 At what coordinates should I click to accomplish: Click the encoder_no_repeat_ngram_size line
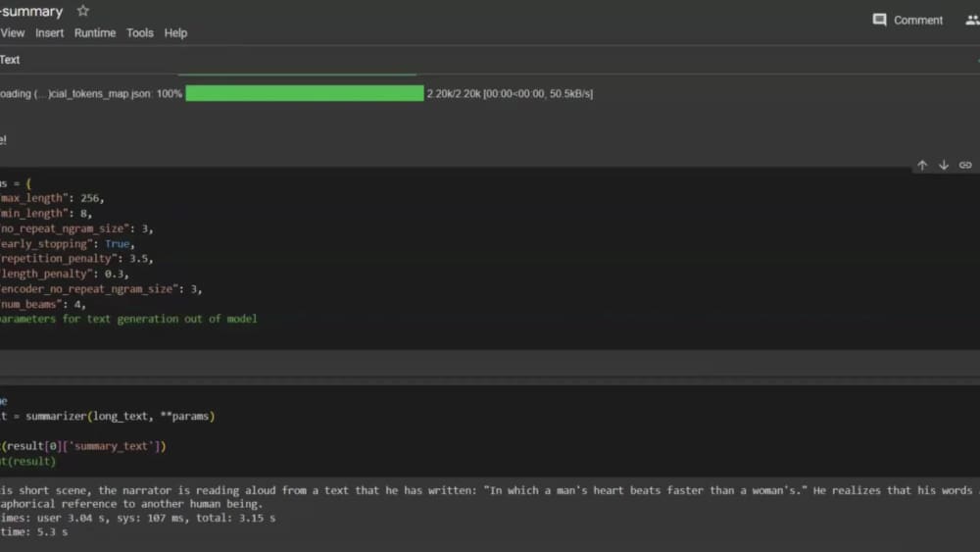point(101,289)
